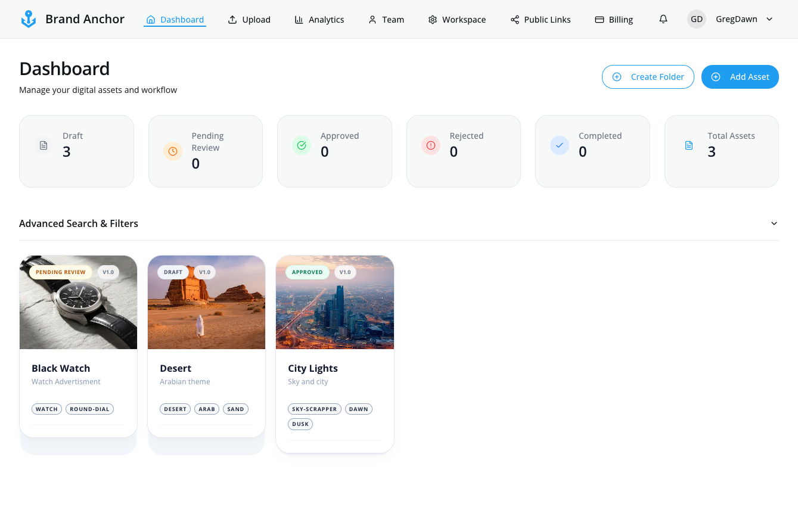
Task: Click the Black Watch title text
Action: click(61, 368)
